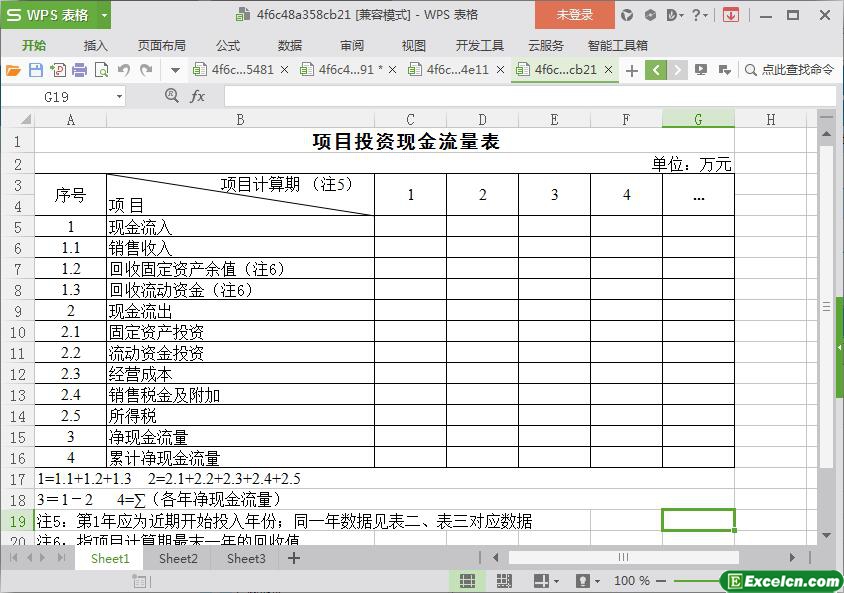
Task: Open the reading mode dropdown in status bar
Action: (556, 581)
